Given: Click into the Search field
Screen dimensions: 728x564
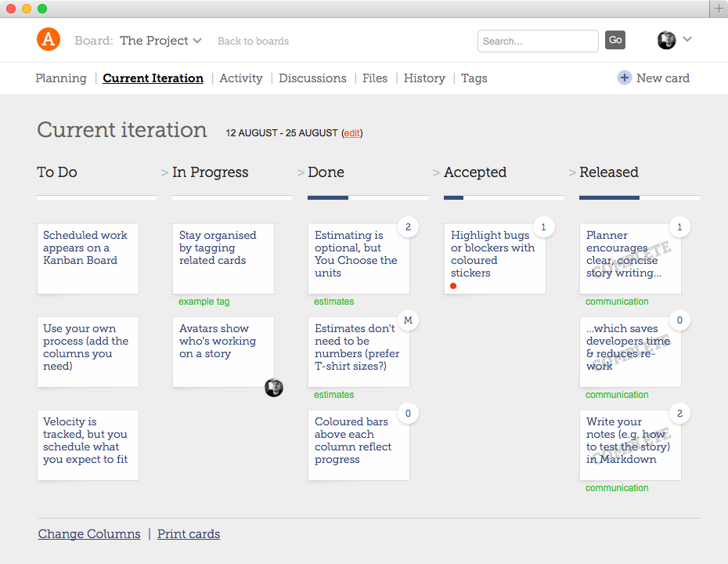Looking at the screenshot, I should 538,40.
